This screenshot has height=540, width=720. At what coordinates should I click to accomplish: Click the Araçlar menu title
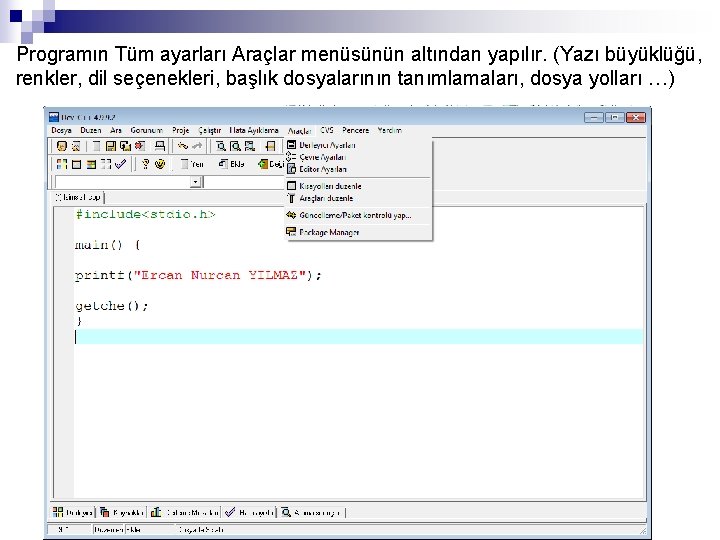[299, 131]
